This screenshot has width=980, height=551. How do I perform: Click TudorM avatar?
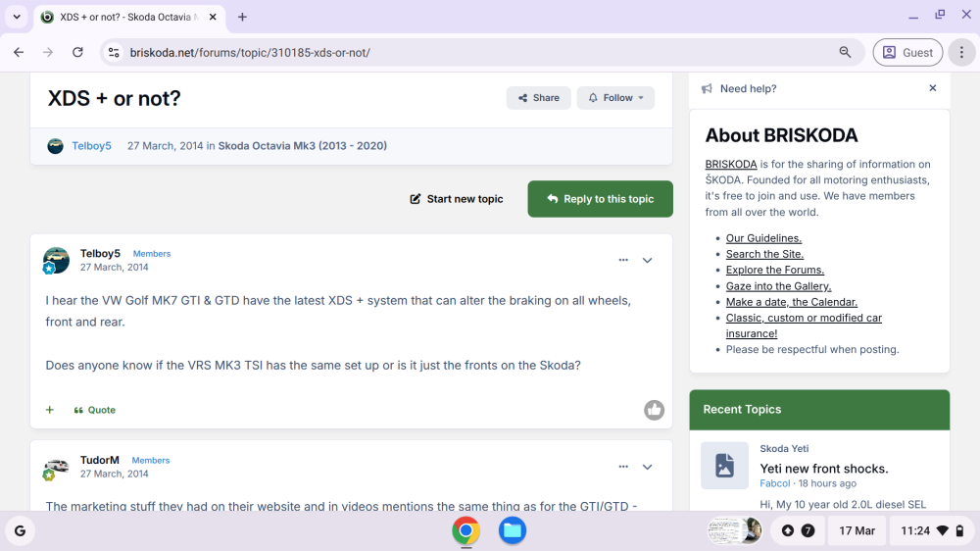(x=56, y=467)
